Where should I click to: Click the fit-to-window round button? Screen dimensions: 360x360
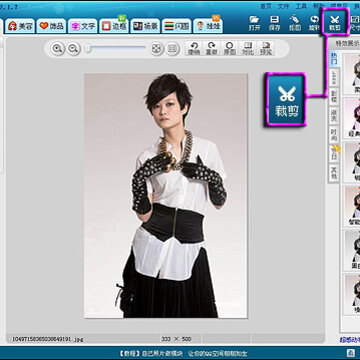(x=156, y=49)
